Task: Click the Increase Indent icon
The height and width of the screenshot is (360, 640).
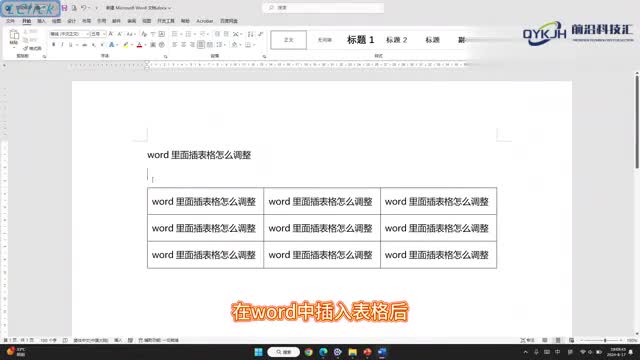Action: [x=226, y=34]
